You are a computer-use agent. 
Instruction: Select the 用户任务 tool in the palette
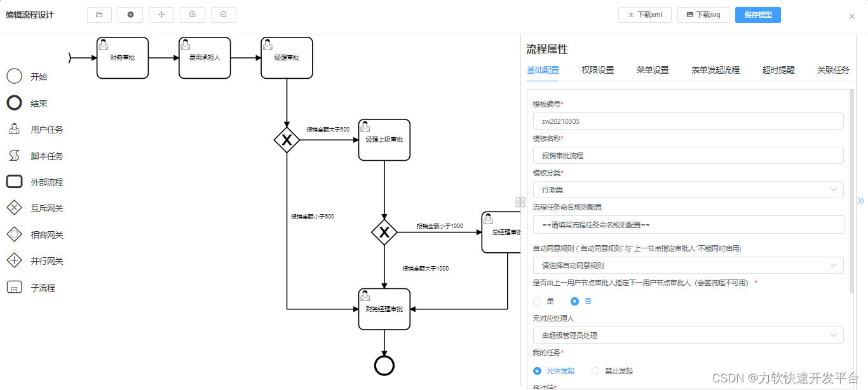point(14,129)
